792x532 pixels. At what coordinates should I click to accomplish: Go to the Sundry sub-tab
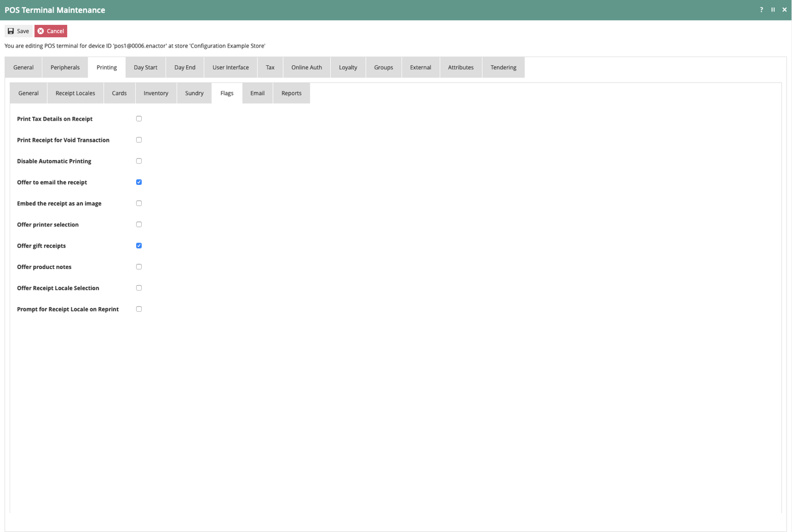coord(194,93)
